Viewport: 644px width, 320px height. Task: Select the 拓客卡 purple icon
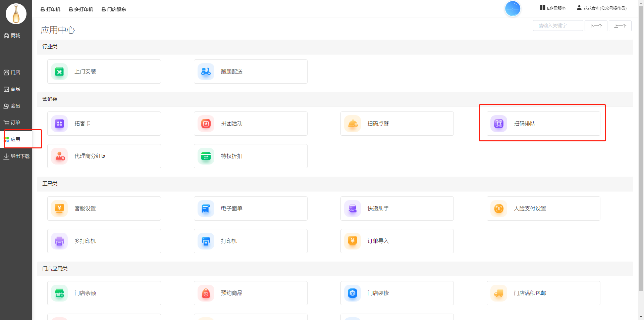(59, 124)
